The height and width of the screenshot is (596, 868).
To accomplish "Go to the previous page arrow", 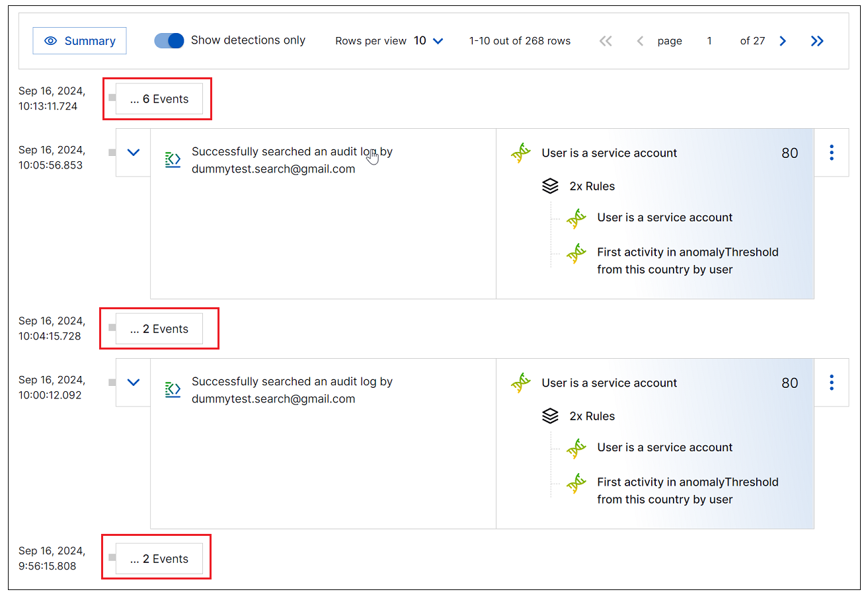I will (639, 41).
